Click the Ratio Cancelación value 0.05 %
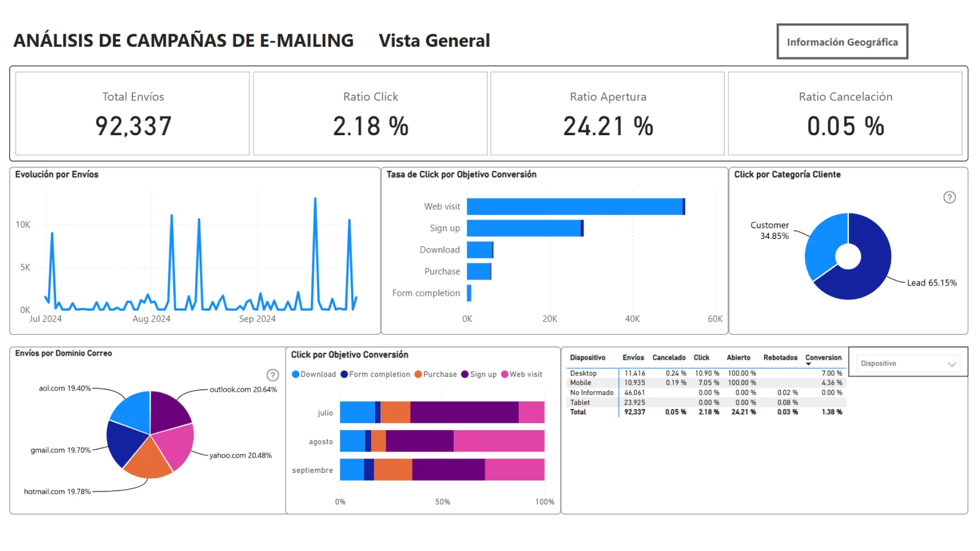The width and height of the screenshot is (980, 551). [x=845, y=127]
